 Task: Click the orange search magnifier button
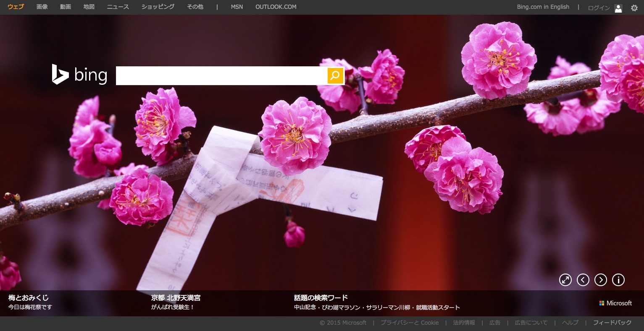(335, 76)
